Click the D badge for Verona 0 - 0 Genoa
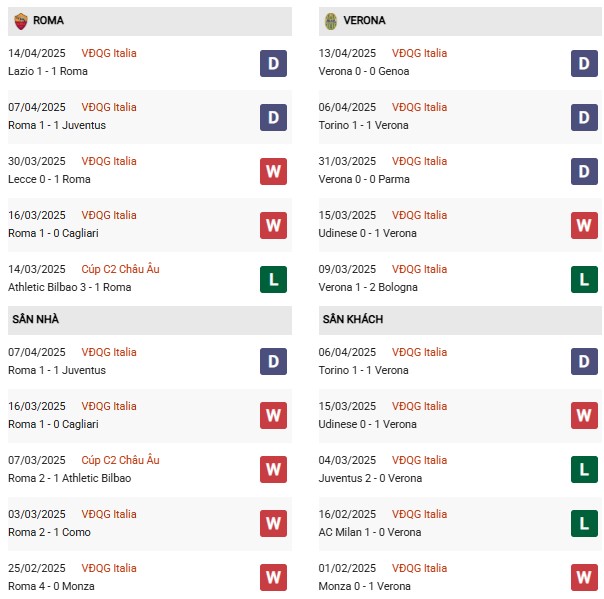This screenshot has height=599, width=604. click(584, 64)
